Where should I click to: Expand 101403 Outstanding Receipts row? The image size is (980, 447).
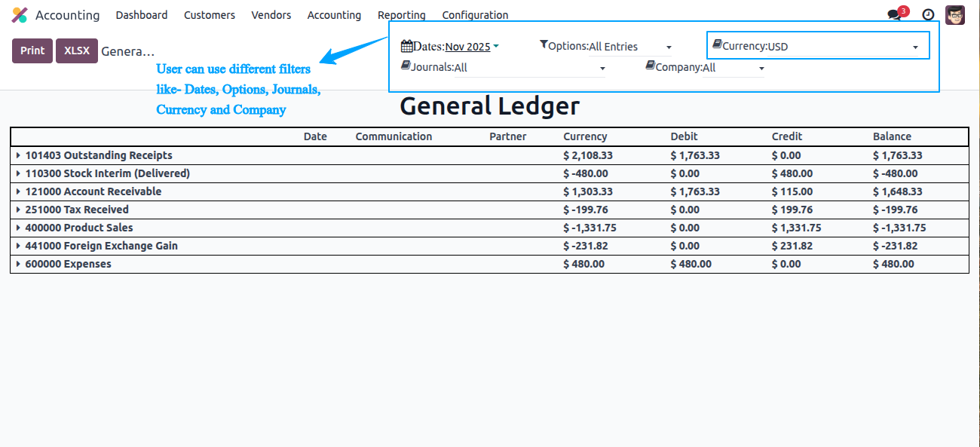[x=18, y=155]
